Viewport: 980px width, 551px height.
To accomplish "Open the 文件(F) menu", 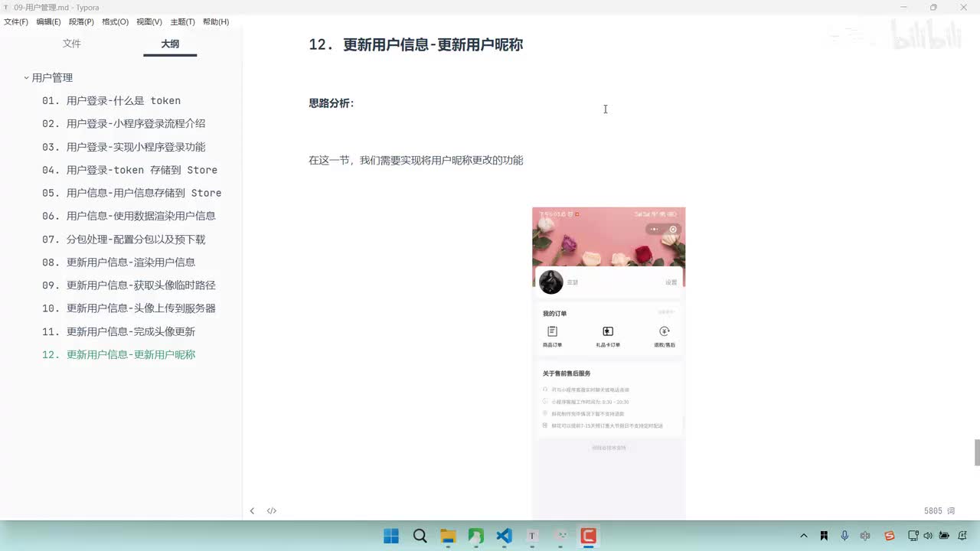I will tap(16, 22).
